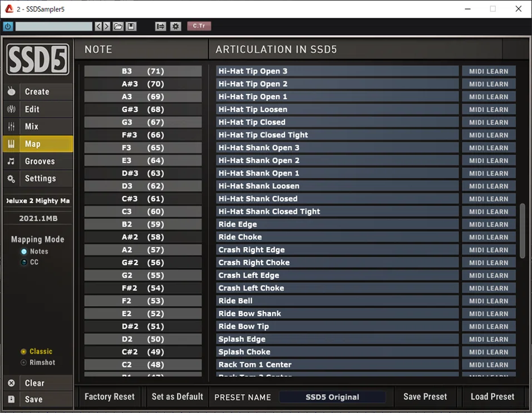Open articulation dropdown Rack Tom 1 Center
The width and height of the screenshot is (532, 413).
[x=337, y=365]
